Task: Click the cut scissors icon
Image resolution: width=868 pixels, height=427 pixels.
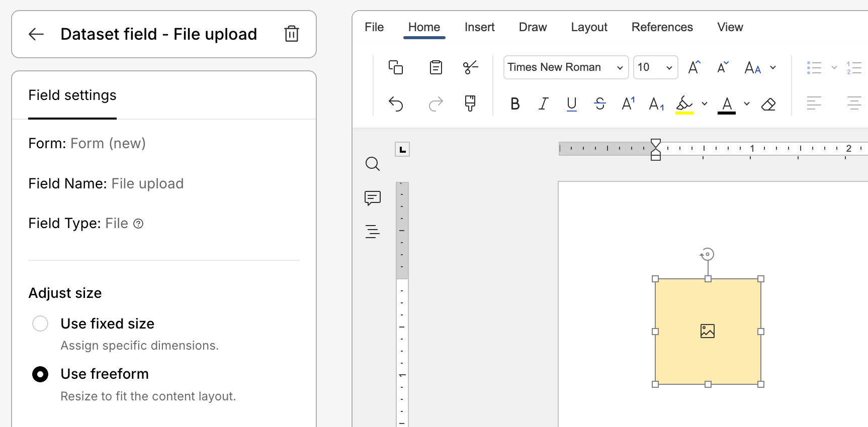Action: (470, 67)
